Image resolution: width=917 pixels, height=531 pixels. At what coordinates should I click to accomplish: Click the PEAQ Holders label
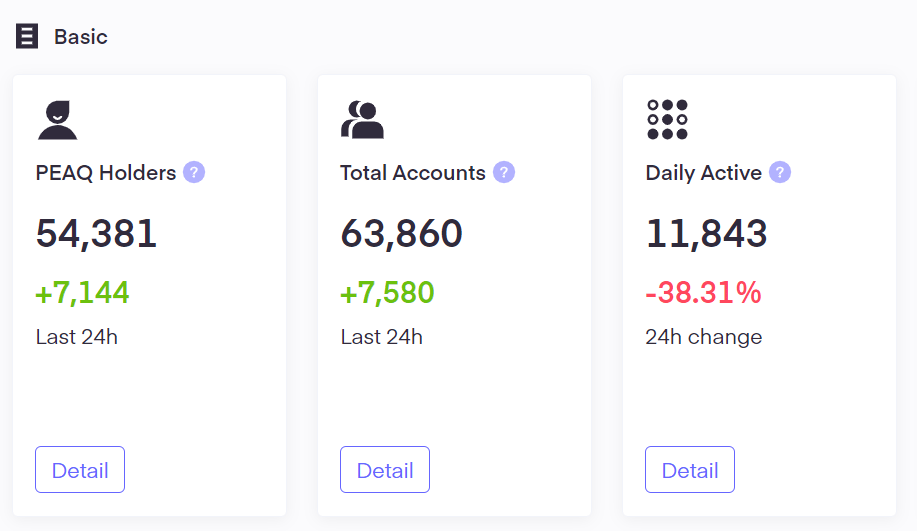point(106,173)
